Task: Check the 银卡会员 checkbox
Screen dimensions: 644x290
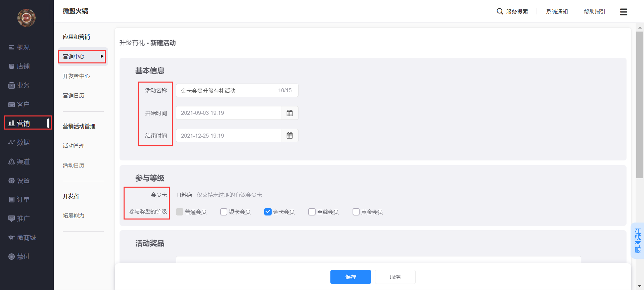Action: pyautogui.click(x=224, y=212)
